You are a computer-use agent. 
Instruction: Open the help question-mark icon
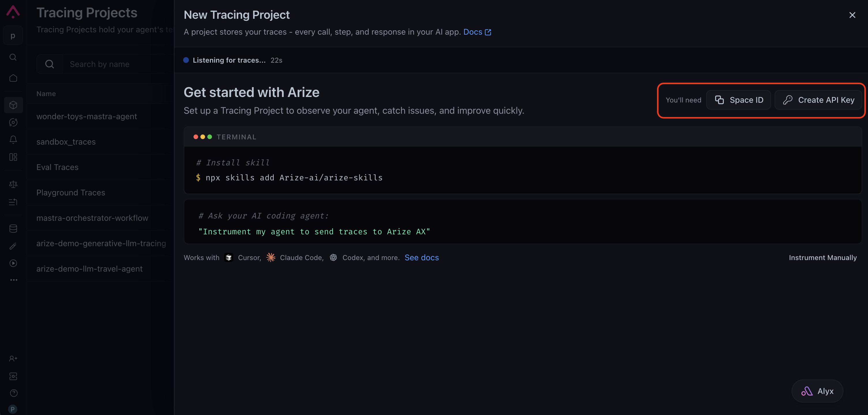(14, 393)
